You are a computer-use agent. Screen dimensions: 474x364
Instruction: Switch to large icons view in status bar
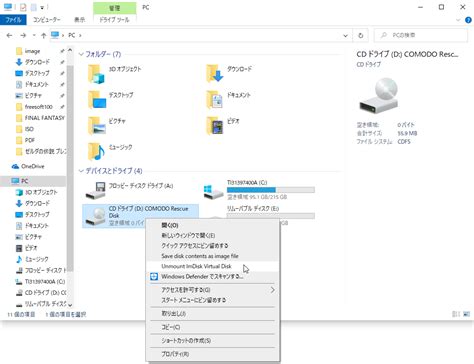(467, 314)
